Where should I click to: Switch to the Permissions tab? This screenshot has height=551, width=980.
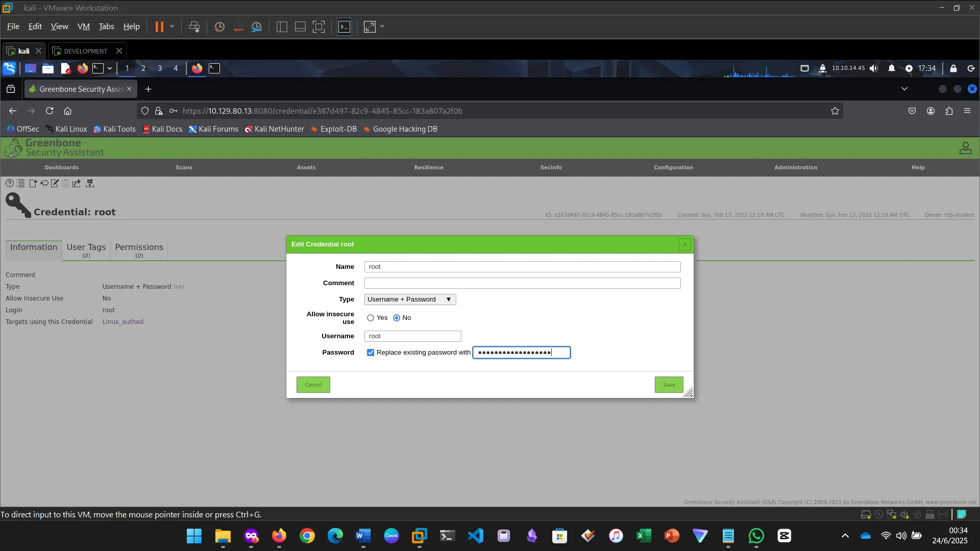(139, 249)
